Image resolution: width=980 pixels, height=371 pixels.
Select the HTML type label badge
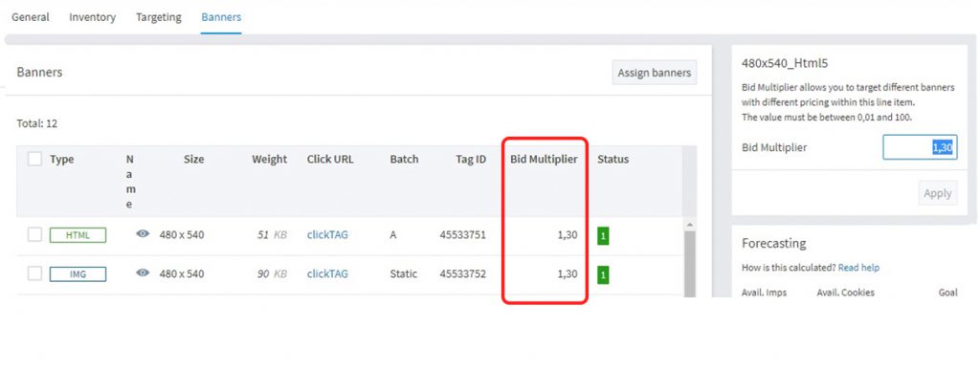click(x=78, y=235)
